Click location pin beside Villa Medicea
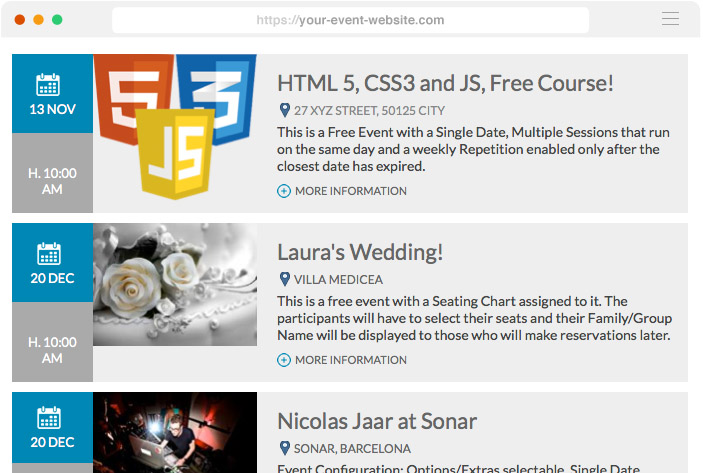The image size is (703, 473). [284, 279]
